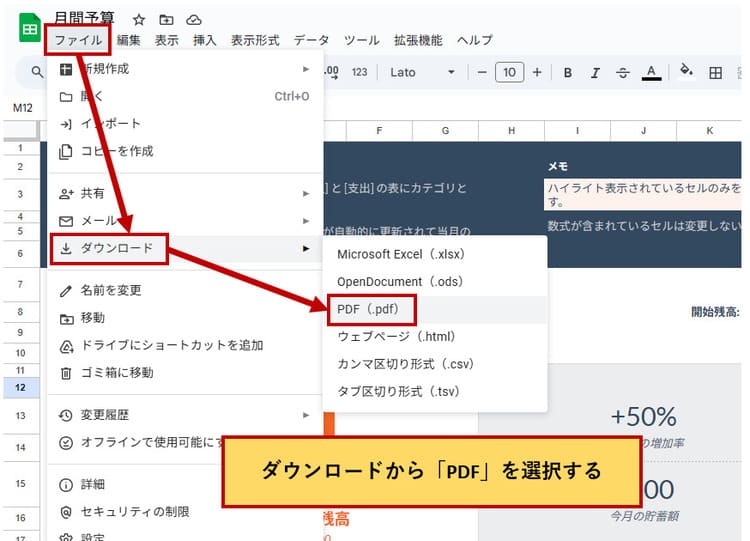The image size is (750, 541).
Task: Open the 表示 menu
Action: [166, 40]
